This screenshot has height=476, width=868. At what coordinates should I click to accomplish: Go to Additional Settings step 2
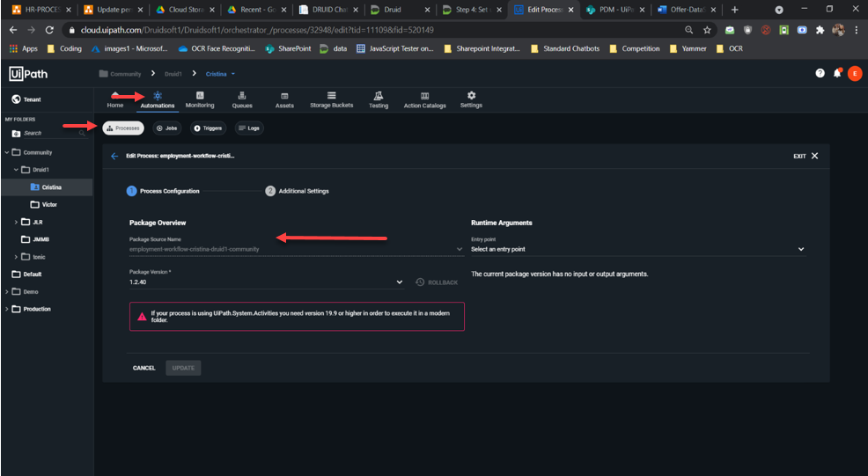pos(298,191)
